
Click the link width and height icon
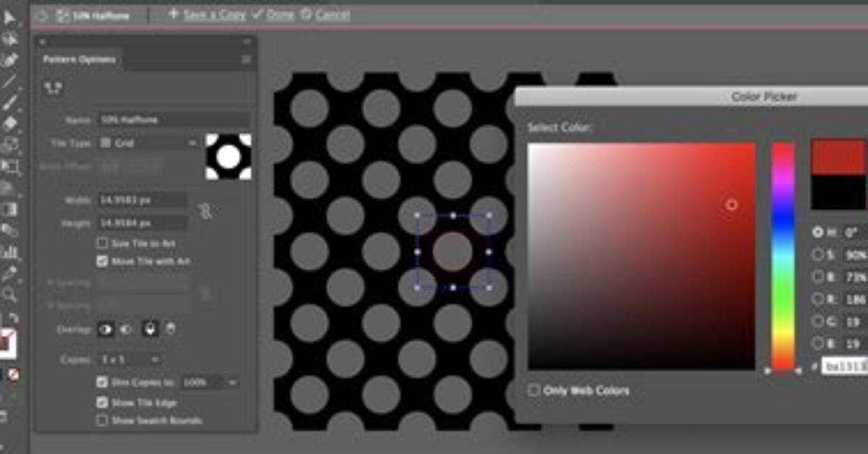205,211
